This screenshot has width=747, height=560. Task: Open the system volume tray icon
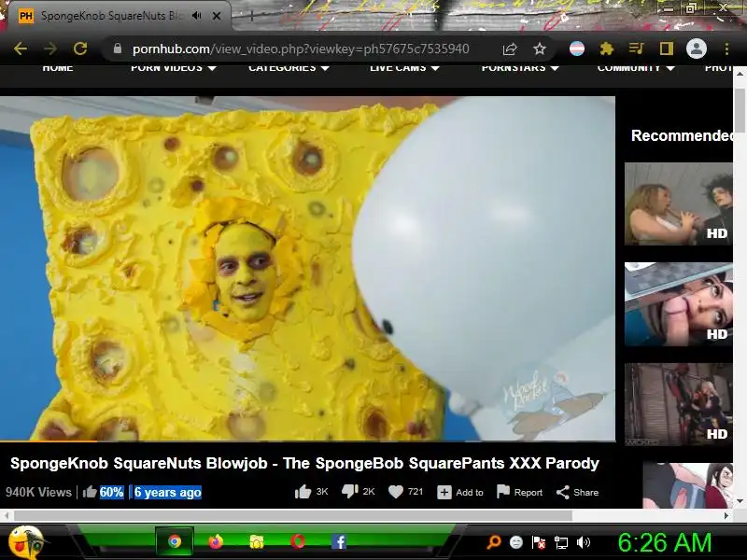click(x=583, y=542)
